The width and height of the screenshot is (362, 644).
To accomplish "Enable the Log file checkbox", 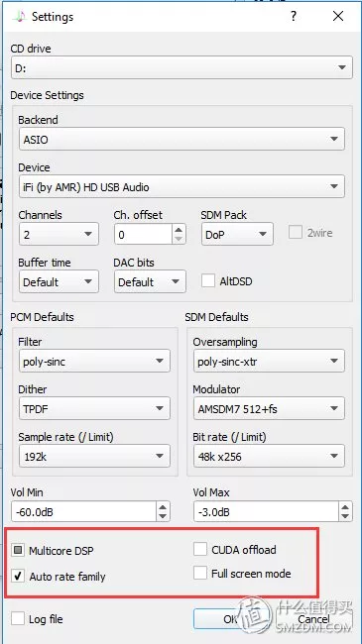I will click(18, 618).
